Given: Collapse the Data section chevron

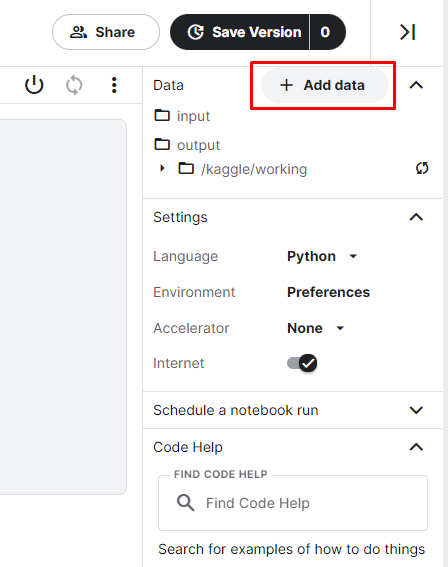Looking at the screenshot, I should pos(416,85).
